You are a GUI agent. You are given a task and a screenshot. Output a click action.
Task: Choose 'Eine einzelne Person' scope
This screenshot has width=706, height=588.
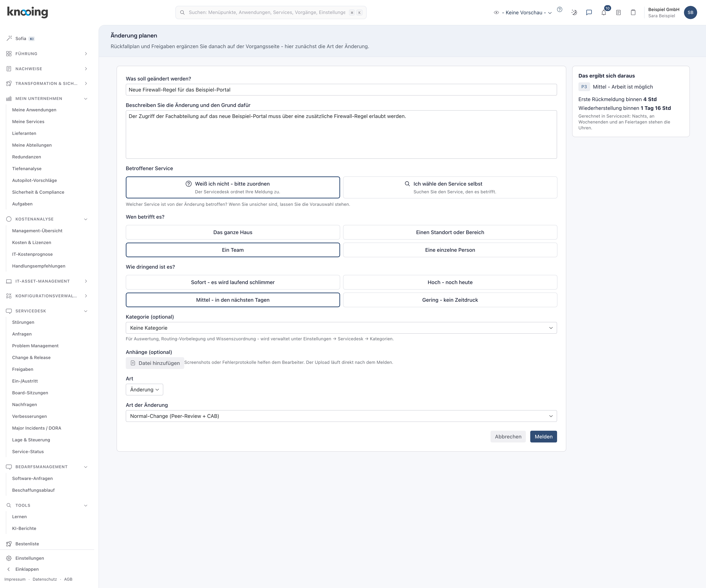pos(450,250)
